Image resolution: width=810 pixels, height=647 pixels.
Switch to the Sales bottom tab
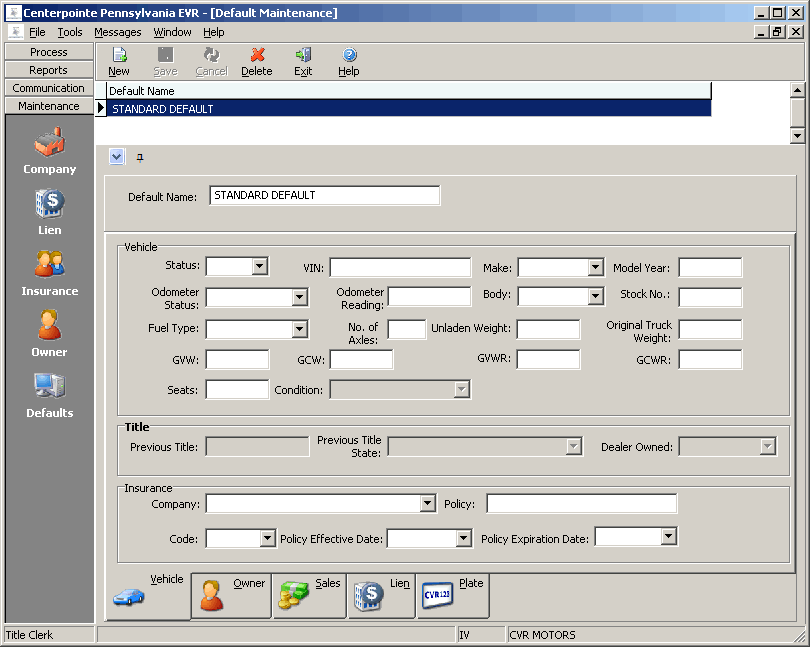pos(310,594)
